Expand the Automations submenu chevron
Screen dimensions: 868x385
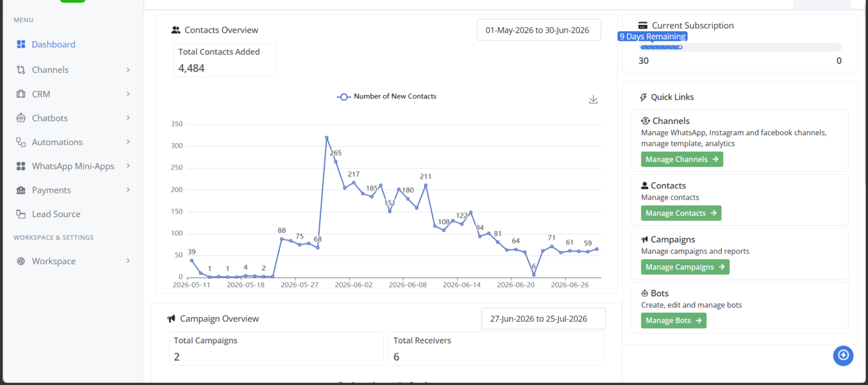click(128, 142)
